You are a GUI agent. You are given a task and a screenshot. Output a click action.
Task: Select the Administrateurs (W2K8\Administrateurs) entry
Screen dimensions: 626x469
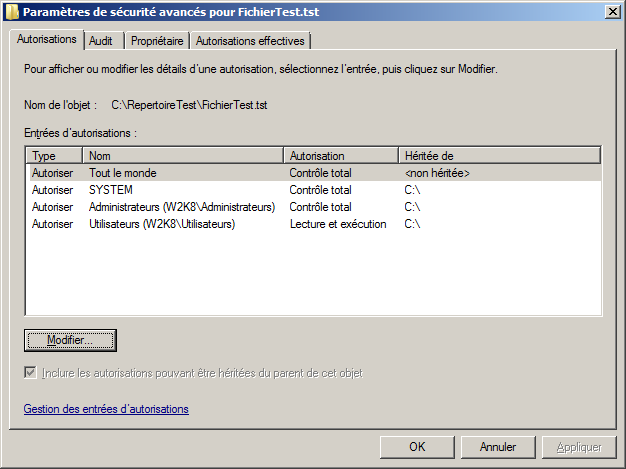(181, 207)
